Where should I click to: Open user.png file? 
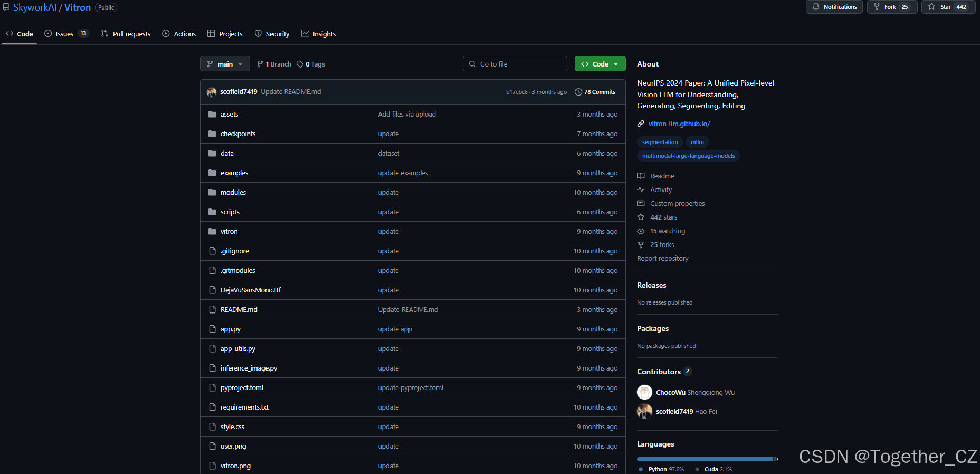click(x=233, y=447)
